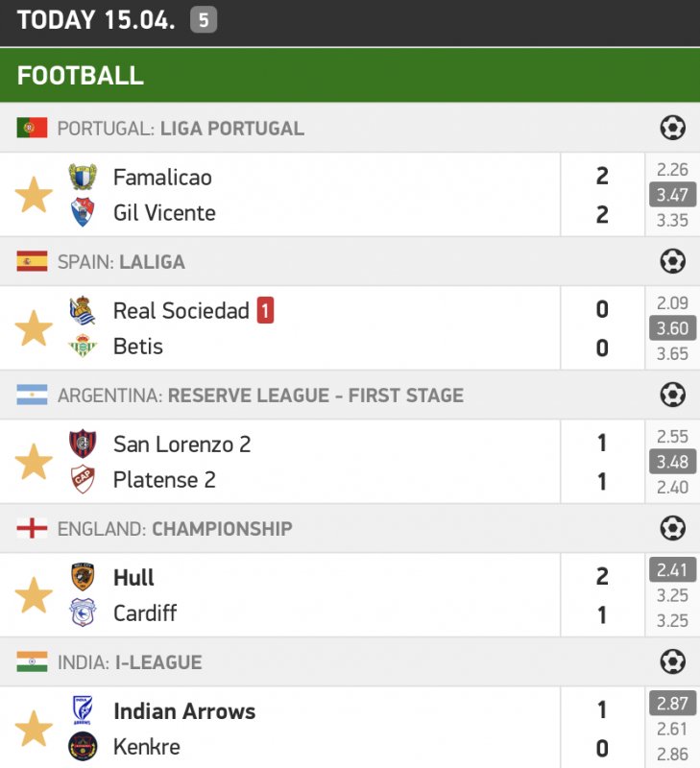Open the England: Championship league header
The image size is (700, 768).
tap(175, 529)
